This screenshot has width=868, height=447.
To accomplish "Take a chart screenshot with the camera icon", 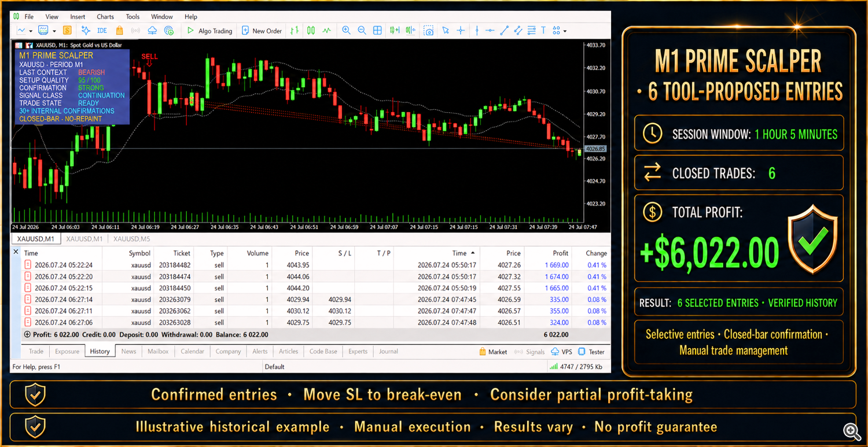I will click(x=429, y=31).
